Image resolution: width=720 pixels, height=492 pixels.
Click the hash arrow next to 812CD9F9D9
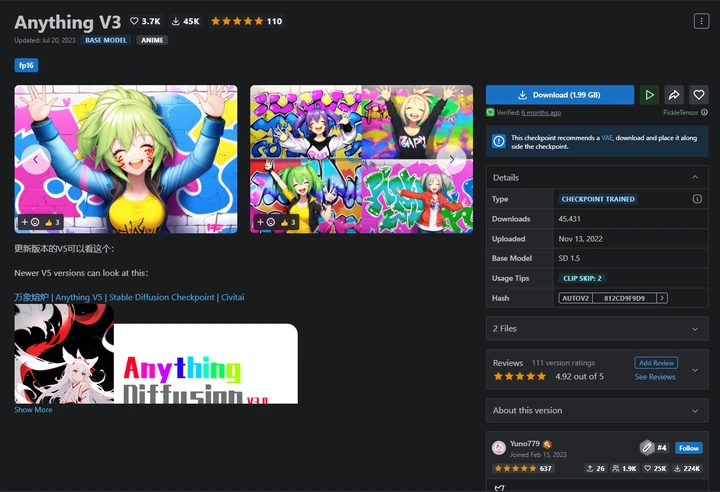click(662, 298)
